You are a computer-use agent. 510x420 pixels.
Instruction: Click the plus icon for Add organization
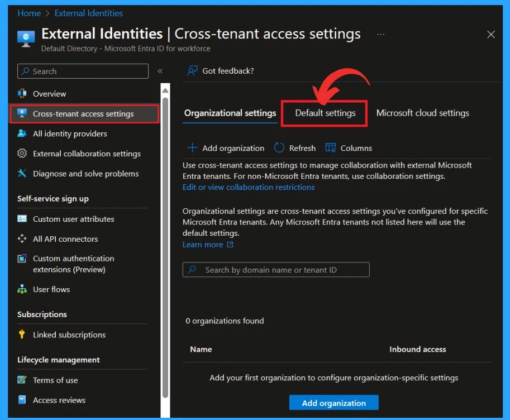click(x=192, y=147)
